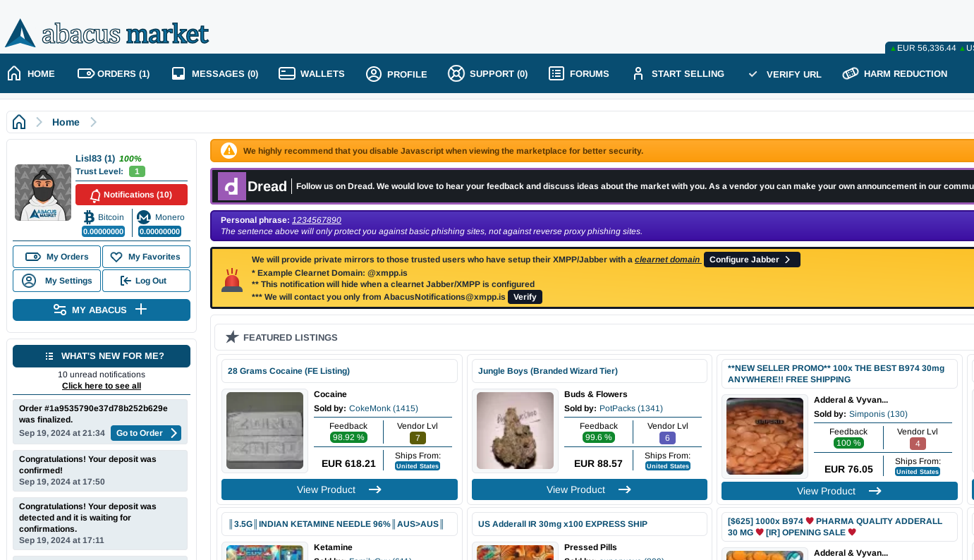Open the Configure Jabber button
Image resolution: width=974 pixels, height=560 pixels.
(751, 259)
